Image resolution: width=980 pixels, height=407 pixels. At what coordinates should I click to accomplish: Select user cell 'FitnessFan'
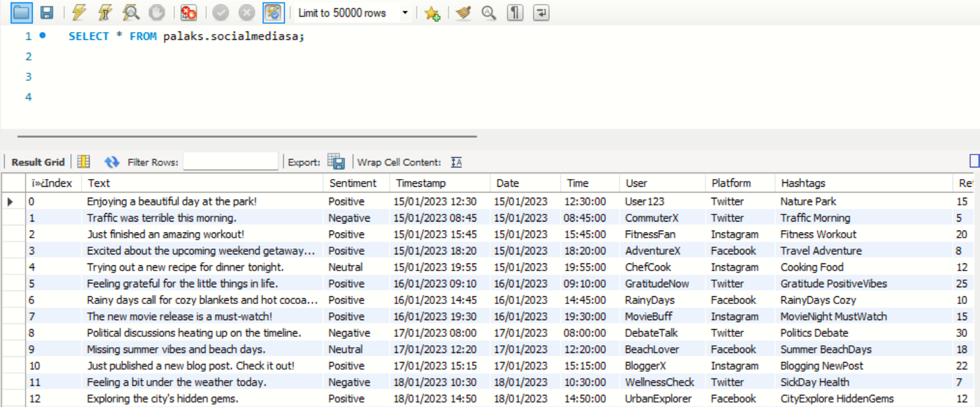click(663, 234)
